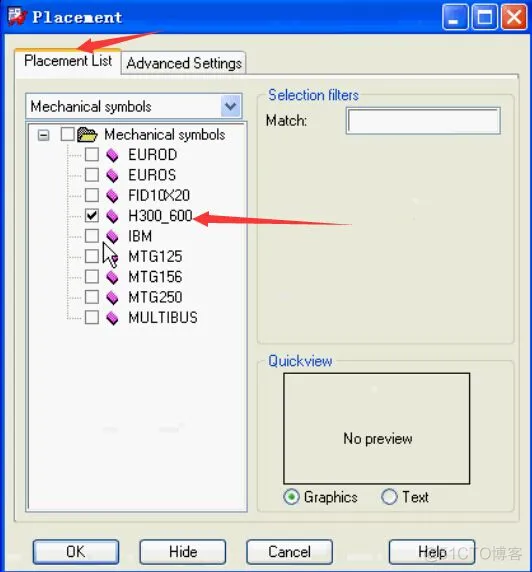
Task: Select the Text radio button
Action: point(389,497)
